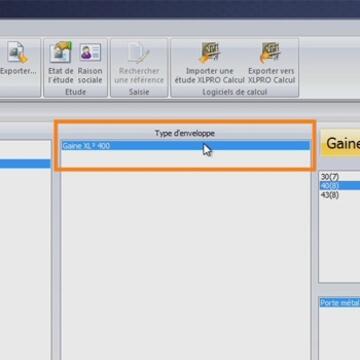Click Importer une étude XLPRO Calcul icon

point(210,52)
